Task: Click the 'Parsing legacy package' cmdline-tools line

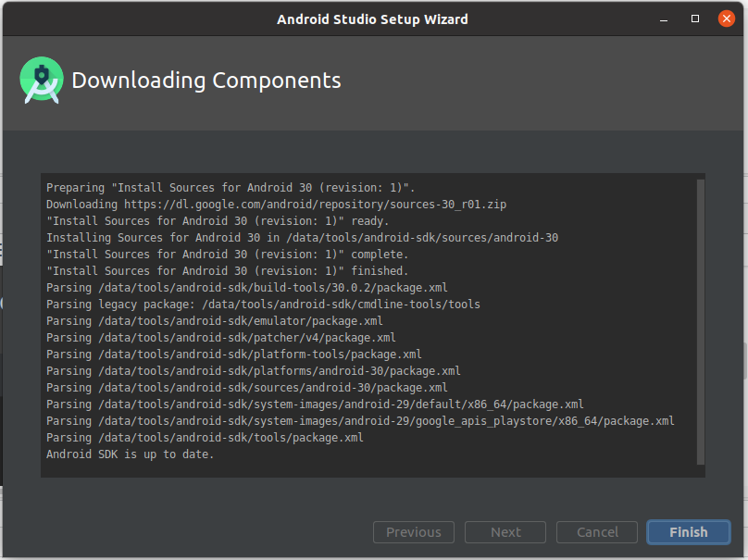Action: click(263, 305)
